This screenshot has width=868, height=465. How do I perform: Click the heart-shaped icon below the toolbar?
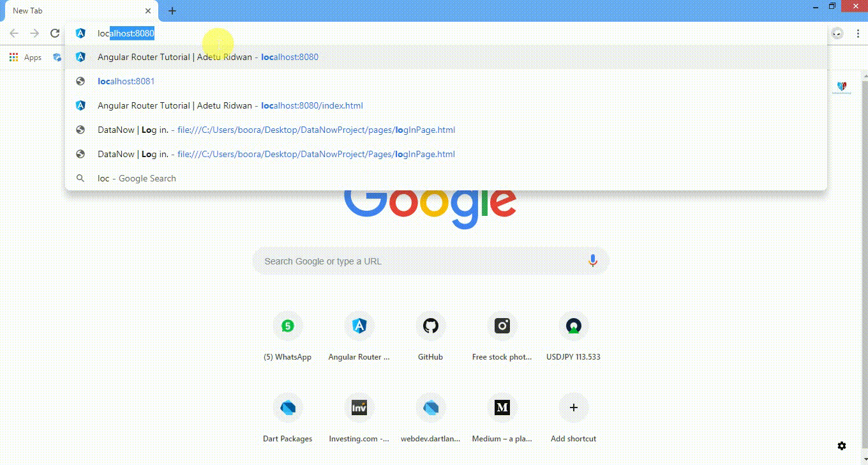click(841, 88)
